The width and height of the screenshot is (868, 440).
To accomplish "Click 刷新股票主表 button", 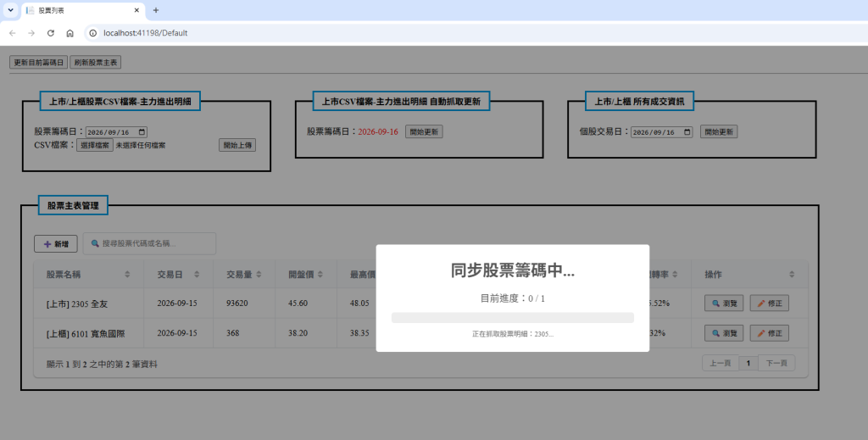I will (x=95, y=63).
